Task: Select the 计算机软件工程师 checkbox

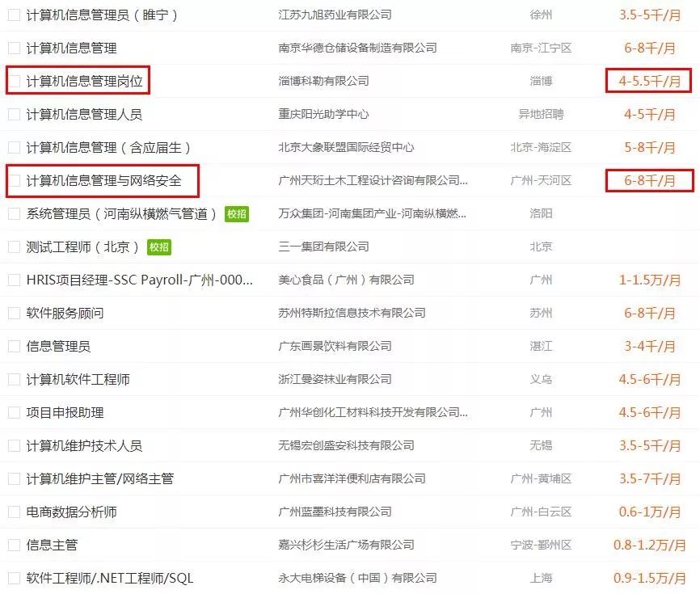Action: [x=15, y=379]
